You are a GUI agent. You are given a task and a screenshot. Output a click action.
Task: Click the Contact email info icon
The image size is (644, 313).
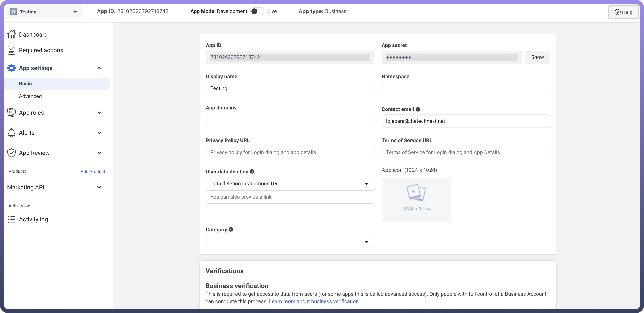click(418, 109)
